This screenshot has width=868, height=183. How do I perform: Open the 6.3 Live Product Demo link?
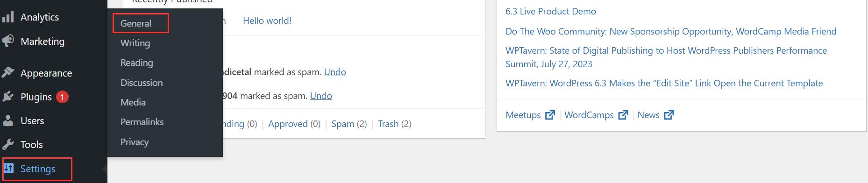point(551,11)
